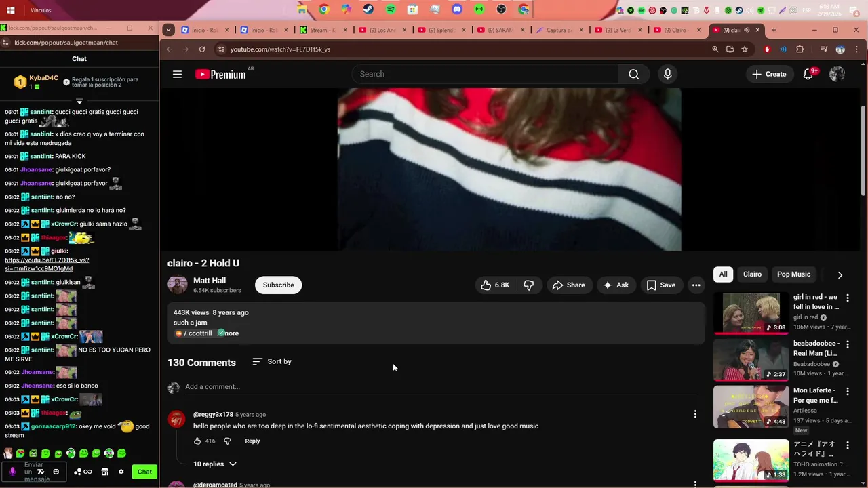Dislike the @reggy3x178 comment
This screenshot has height=488, width=868.
pyautogui.click(x=227, y=441)
